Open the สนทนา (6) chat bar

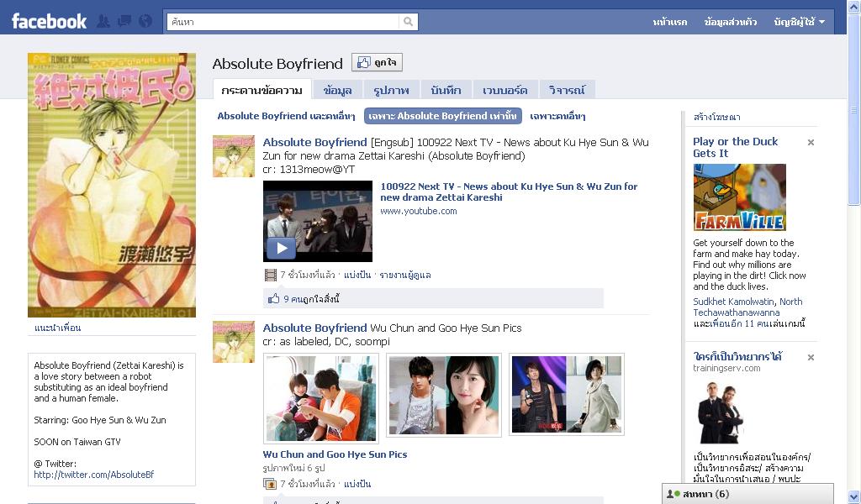(x=747, y=494)
